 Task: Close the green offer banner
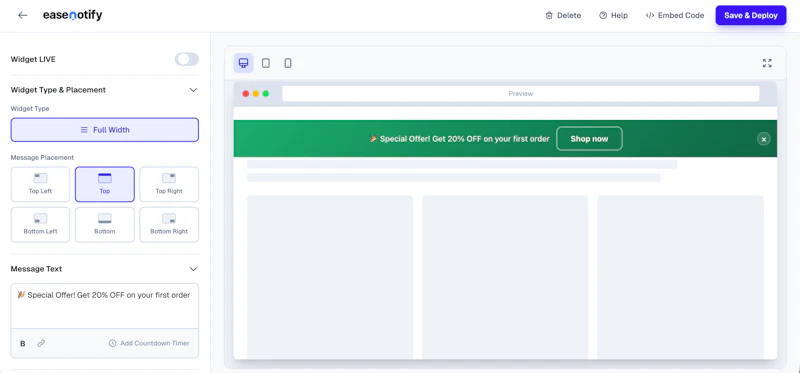(x=764, y=139)
